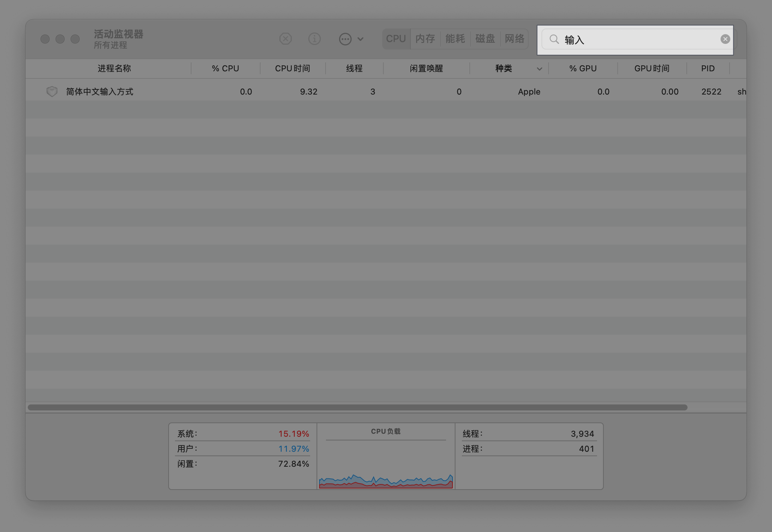The height and width of the screenshot is (532, 772).
Task: Sort by PID column header
Action: (x=708, y=69)
